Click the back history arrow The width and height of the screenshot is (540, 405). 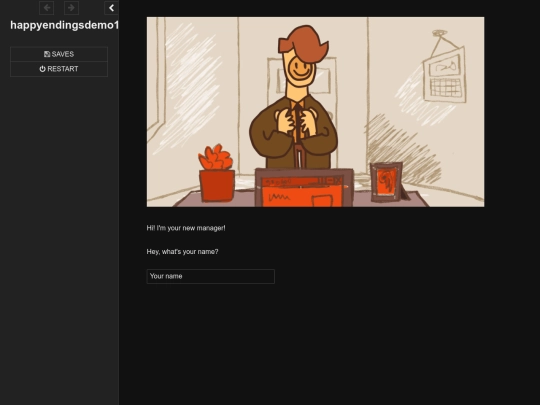pos(46,8)
